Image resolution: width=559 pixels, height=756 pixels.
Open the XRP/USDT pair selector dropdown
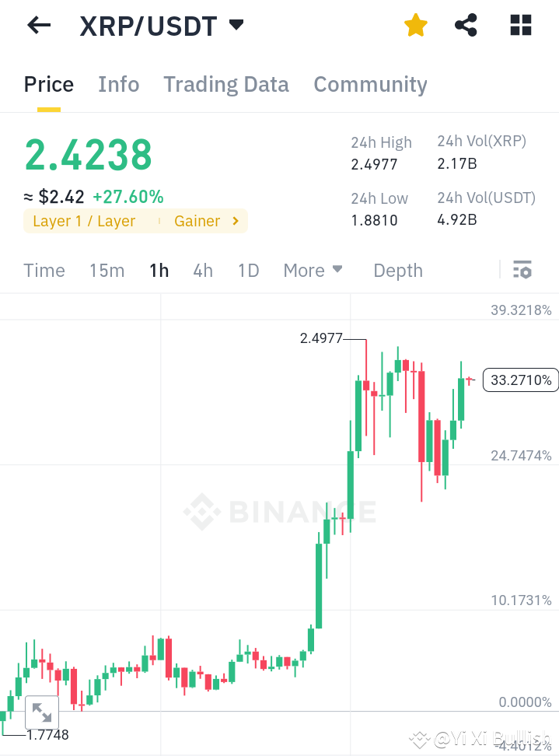tap(236, 25)
